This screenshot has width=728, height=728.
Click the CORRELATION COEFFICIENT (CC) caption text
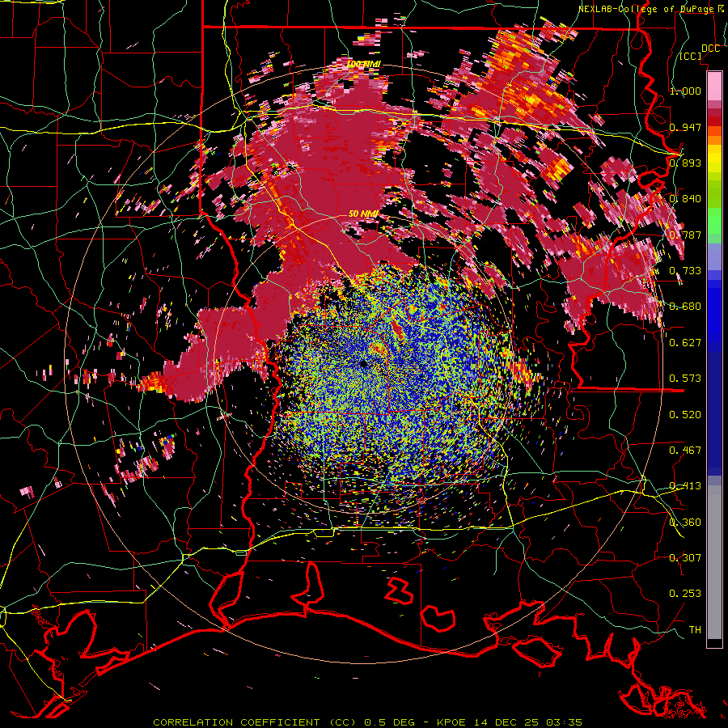(255, 722)
